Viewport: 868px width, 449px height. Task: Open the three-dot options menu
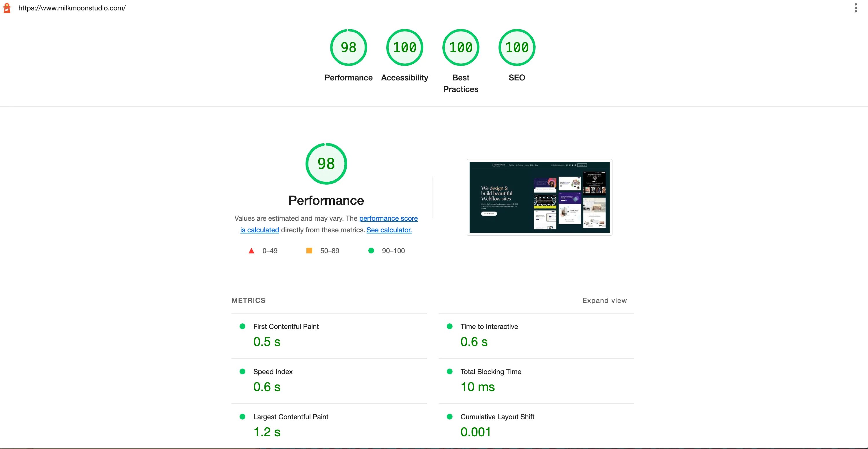point(855,8)
